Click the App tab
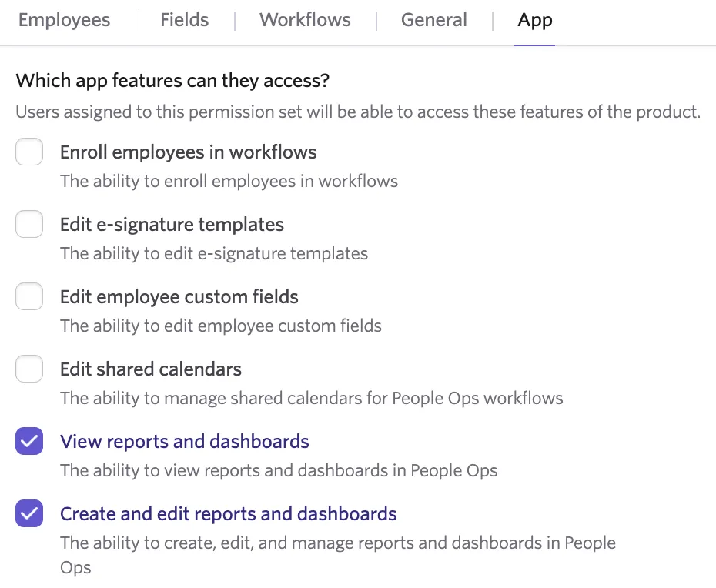716x588 pixels. pos(535,20)
